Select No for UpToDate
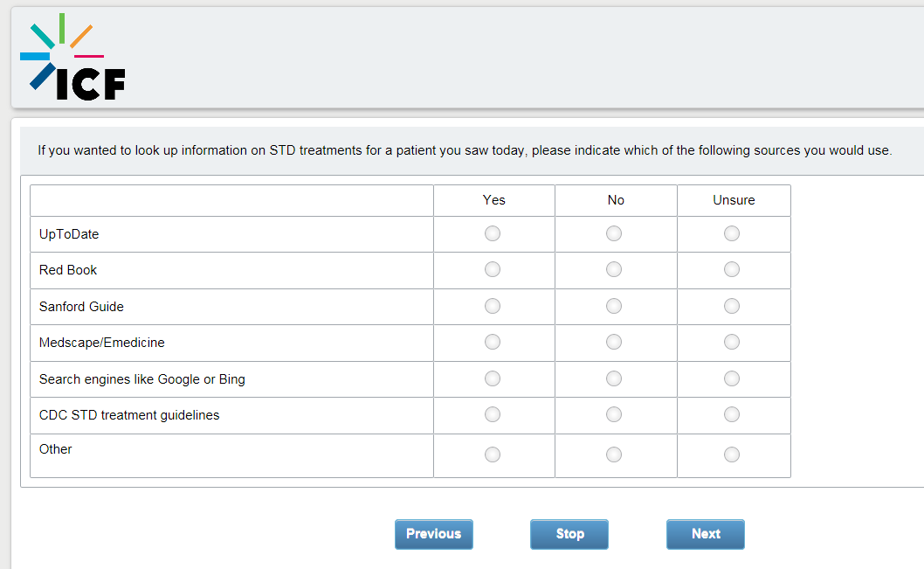Image resolution: width=924 pixels, height=569 pixels. (x=614, y=233)
